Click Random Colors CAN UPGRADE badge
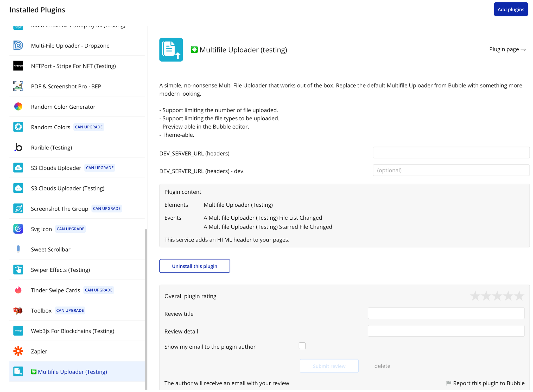The image size is (533, 392). 89,127
